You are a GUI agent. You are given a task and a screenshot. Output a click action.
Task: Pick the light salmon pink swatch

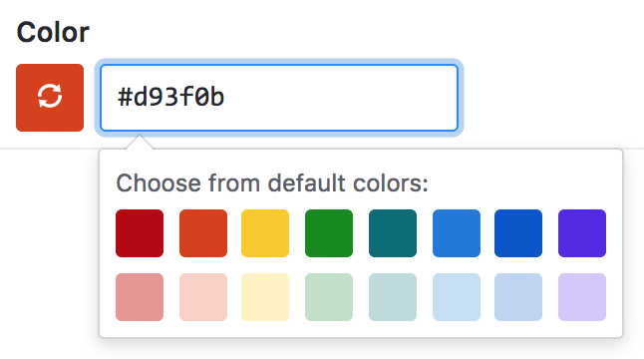tap(140, 297)
